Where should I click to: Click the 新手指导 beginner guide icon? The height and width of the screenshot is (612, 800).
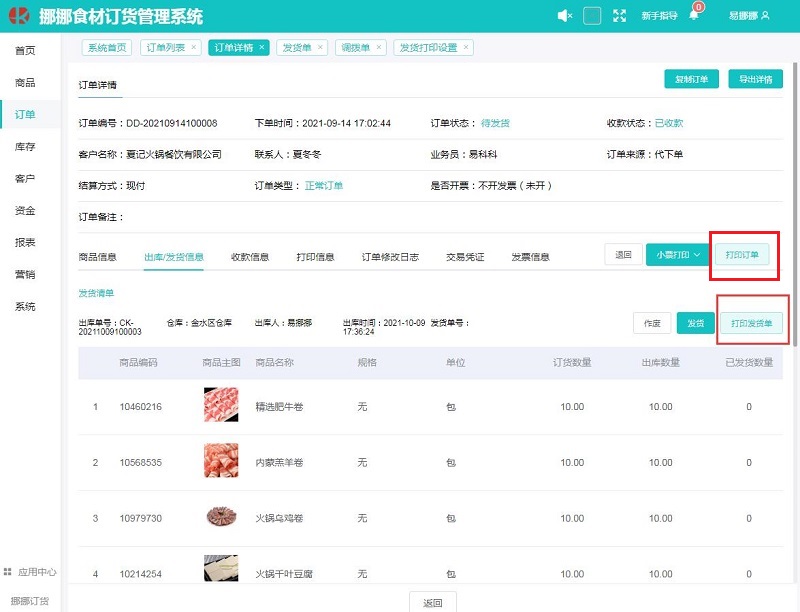659,15
